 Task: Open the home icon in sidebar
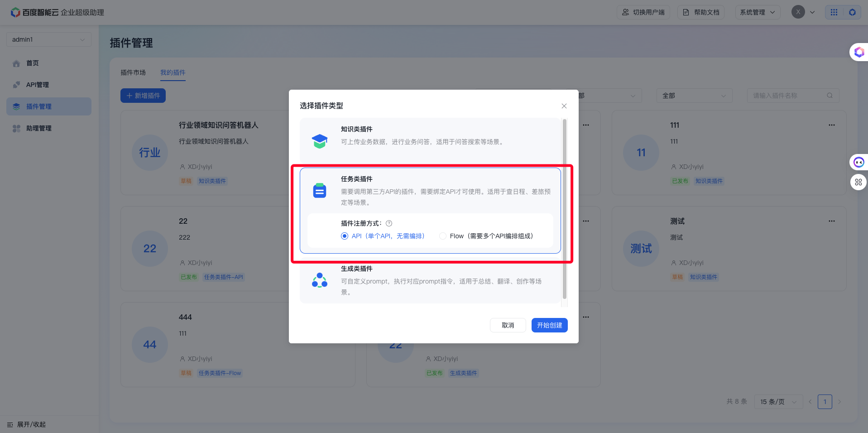click(16, 63)
